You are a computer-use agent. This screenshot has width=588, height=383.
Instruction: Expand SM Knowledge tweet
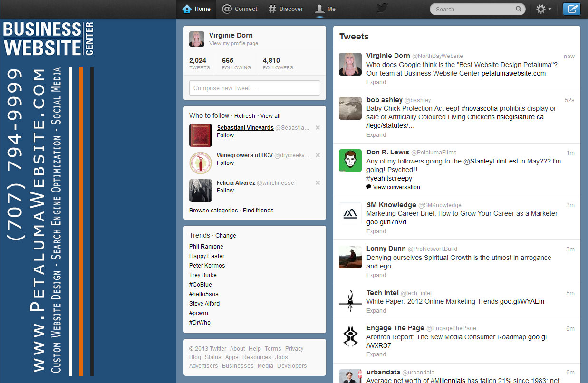(376, 231)
